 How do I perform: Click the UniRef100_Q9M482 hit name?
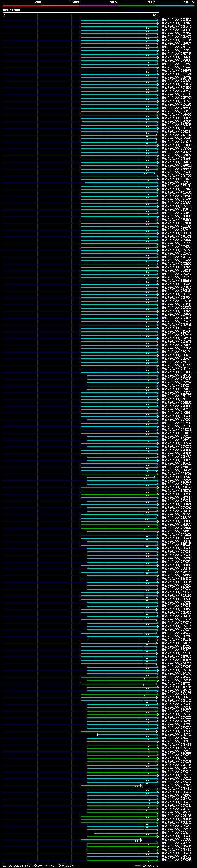click(x=177, y=375)
